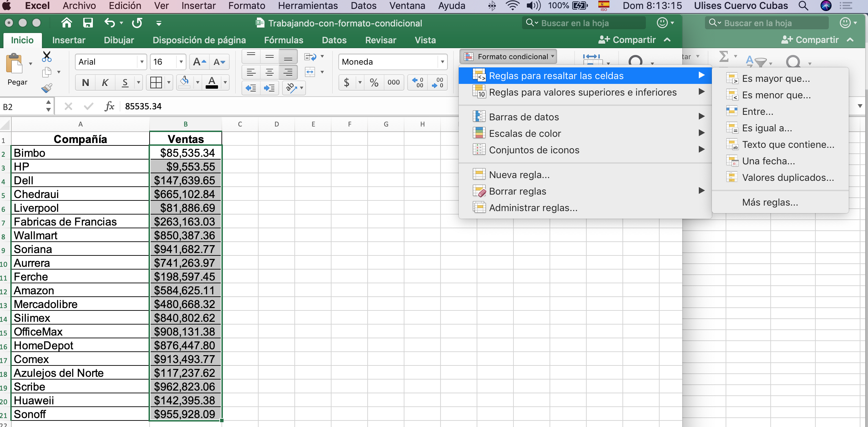Screen dimensions: 868x427
Task: Expand underline style options arrow
Action: [139, 83]
